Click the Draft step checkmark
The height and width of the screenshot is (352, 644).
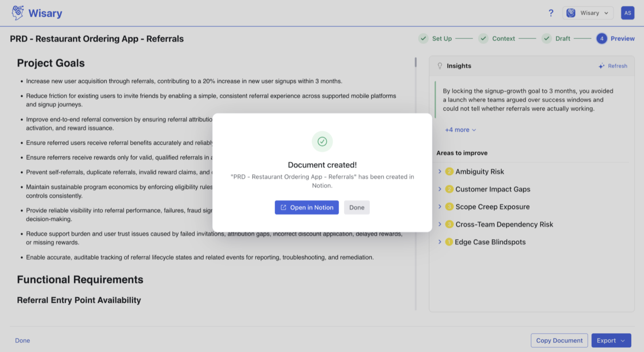(547, 39)
